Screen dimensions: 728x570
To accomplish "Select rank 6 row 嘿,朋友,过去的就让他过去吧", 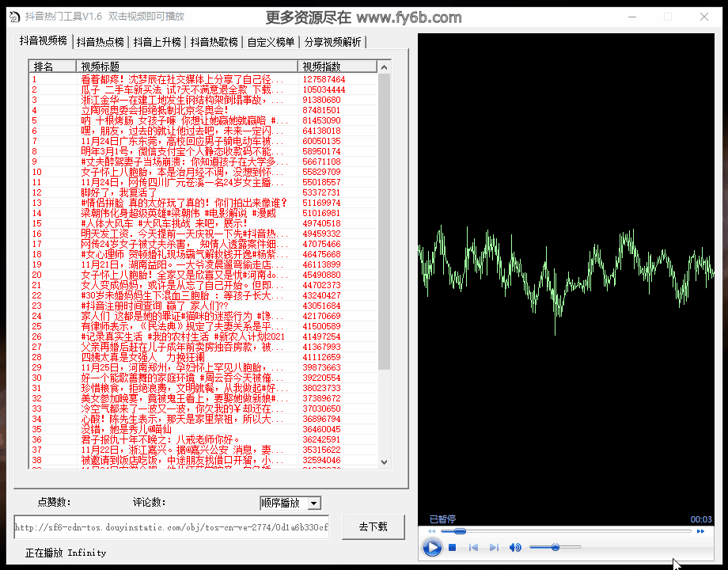I will coord(203,131).
